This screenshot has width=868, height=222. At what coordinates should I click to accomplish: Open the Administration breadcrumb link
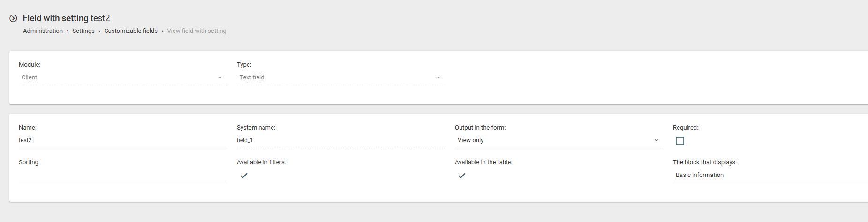[43, 31]
